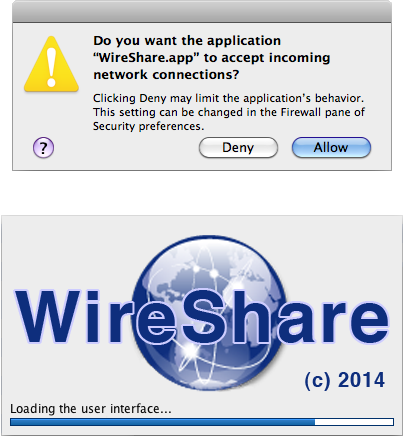Image resolution: width=404 pixels, height=436 pixels.
Task: Click the Allow button
Action: tap(331, 147)
